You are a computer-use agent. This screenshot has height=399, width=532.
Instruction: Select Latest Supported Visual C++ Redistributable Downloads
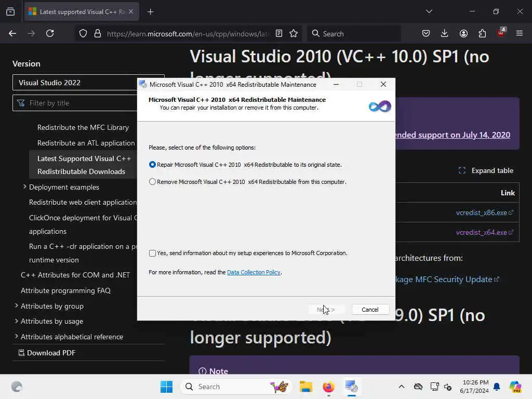[x=84, y=165]
